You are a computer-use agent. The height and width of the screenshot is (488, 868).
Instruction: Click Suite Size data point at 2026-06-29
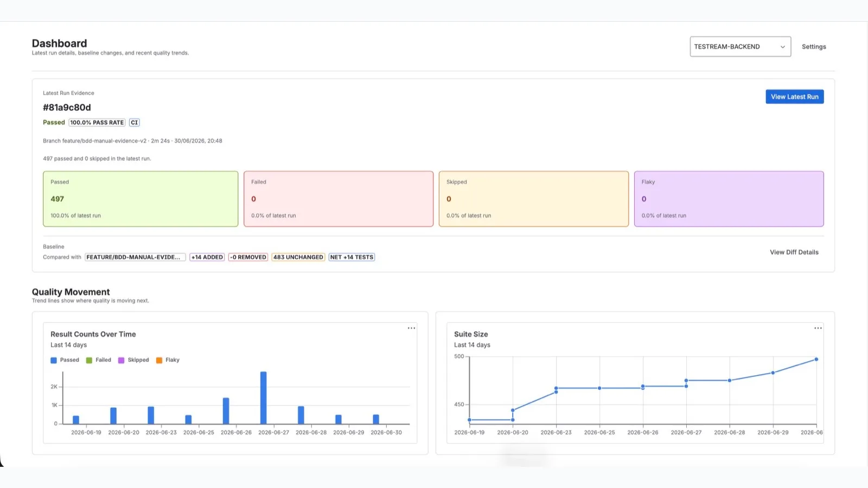point(773,373)
